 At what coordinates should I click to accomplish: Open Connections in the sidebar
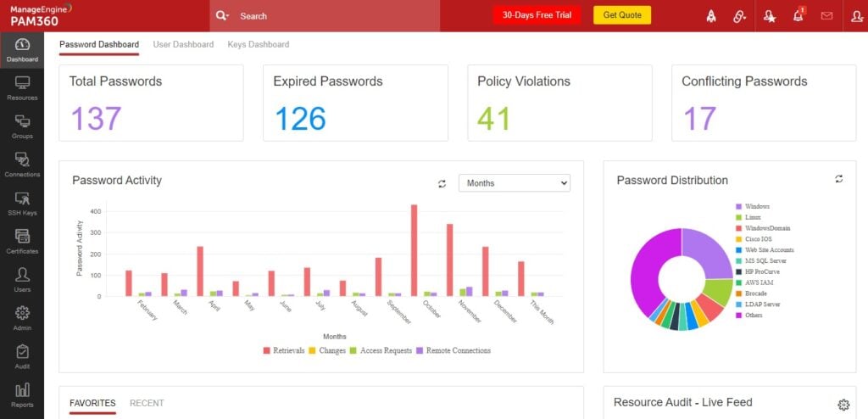[22, 165]
